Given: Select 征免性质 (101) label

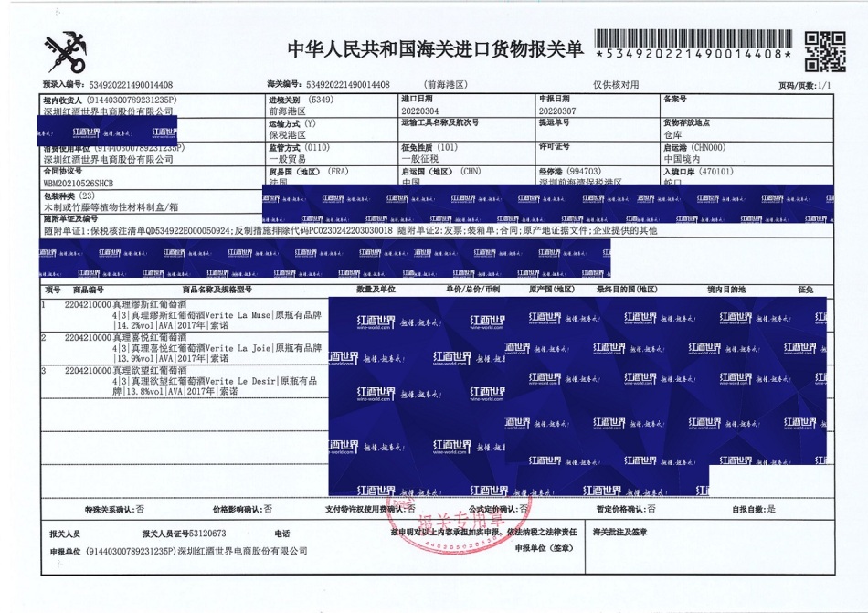Looking at the screenshot, I should pyautogui.click(x=429, y=147).
